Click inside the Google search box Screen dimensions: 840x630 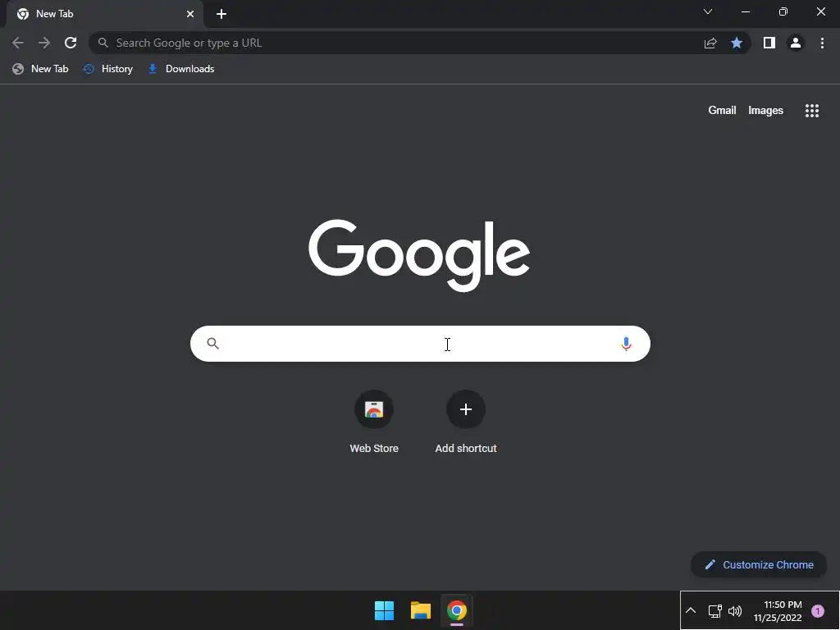[x=420, y=344]
